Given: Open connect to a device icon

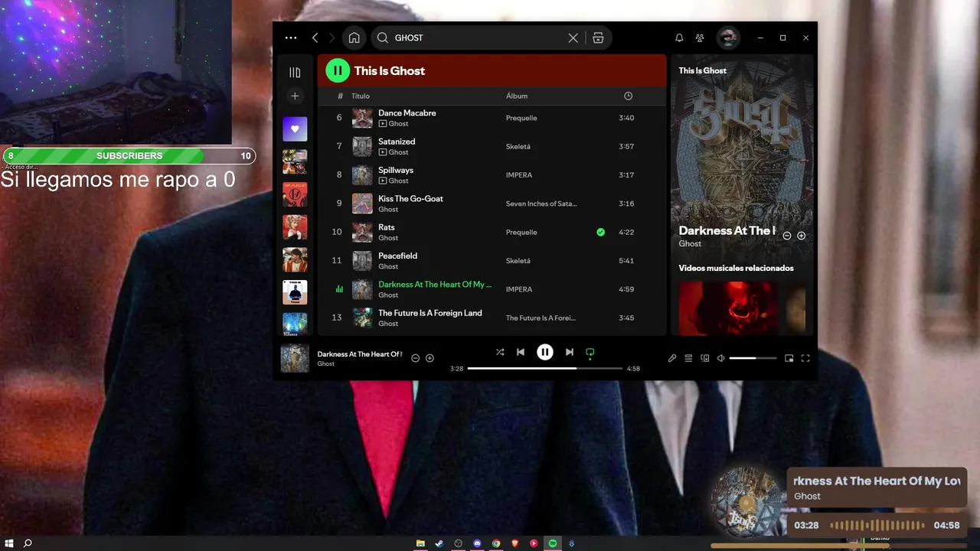Looking at the screenshot, I should point(705,358).
